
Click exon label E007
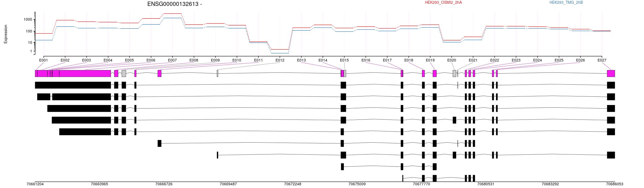click(172, 60)
